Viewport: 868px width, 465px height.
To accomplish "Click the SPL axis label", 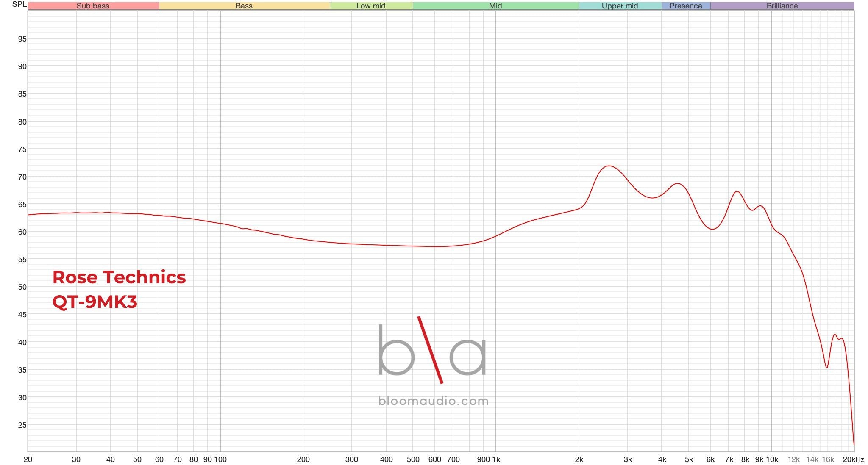I will pyautogui.click(x=19, y=4).
